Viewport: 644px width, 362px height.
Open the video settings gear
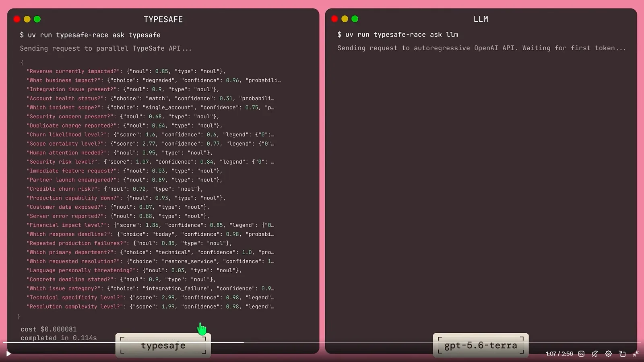[x=609, y=354]
